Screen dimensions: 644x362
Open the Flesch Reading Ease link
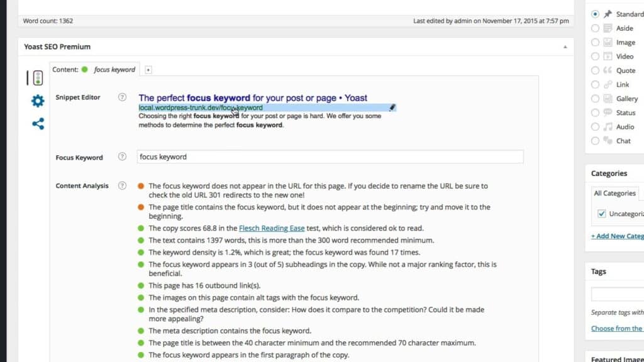click(x=268, y=228)
